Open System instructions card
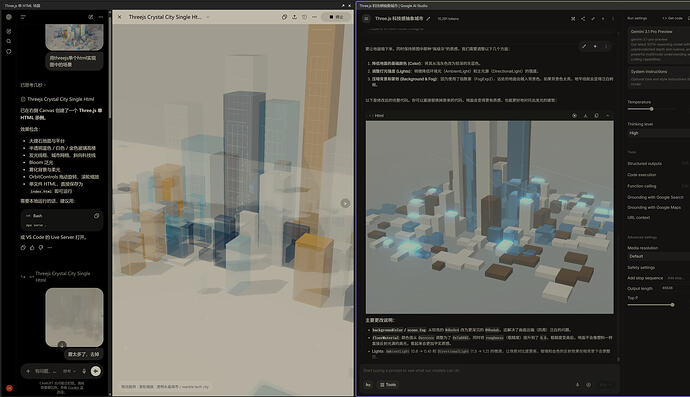Viewport: 690px width, 397px height. (659, 77)
